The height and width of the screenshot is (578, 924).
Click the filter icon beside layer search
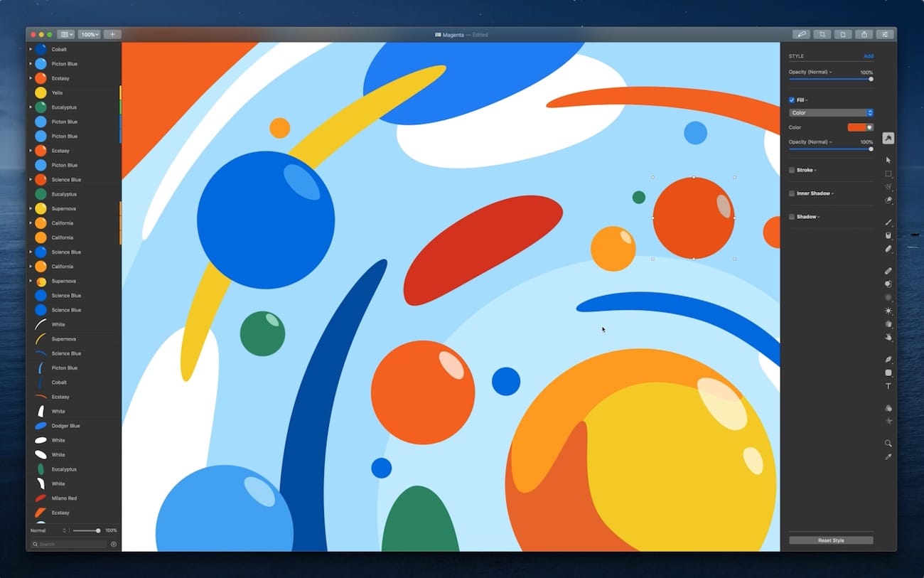[114, 544]
